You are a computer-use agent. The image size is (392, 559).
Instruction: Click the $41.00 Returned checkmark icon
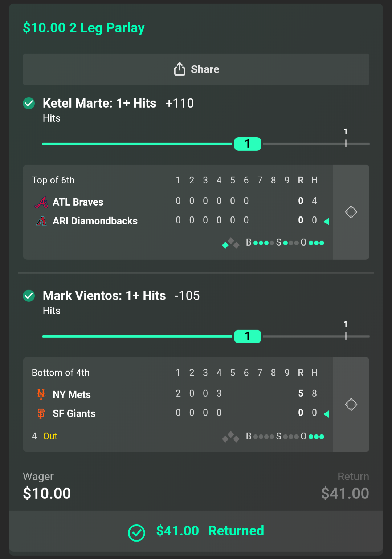pos(136,533)
